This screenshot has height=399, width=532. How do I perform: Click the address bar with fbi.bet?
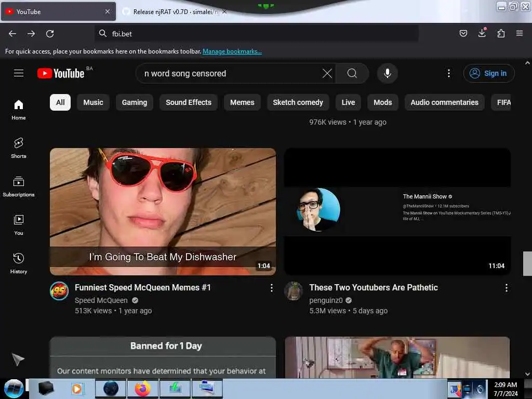coord(257,34)
